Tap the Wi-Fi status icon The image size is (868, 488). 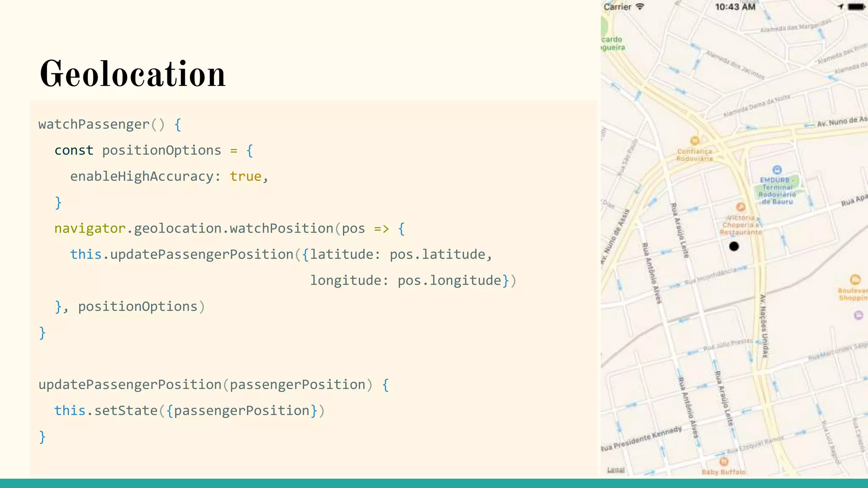pos(640,7)
